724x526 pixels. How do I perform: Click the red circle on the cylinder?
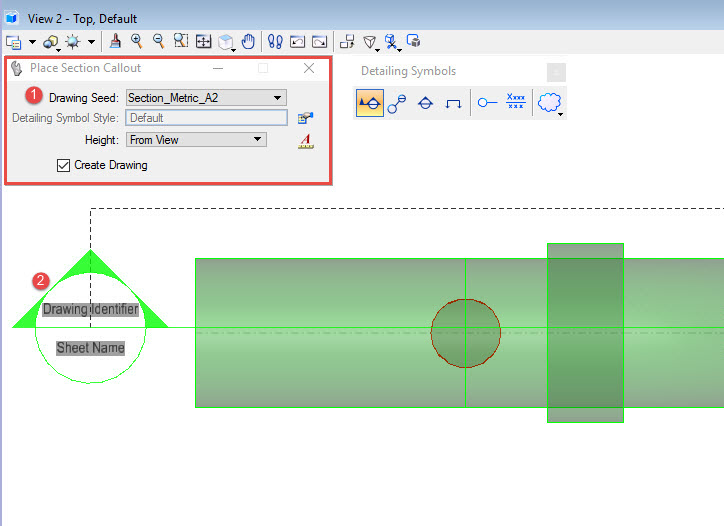tap(465, 333)
